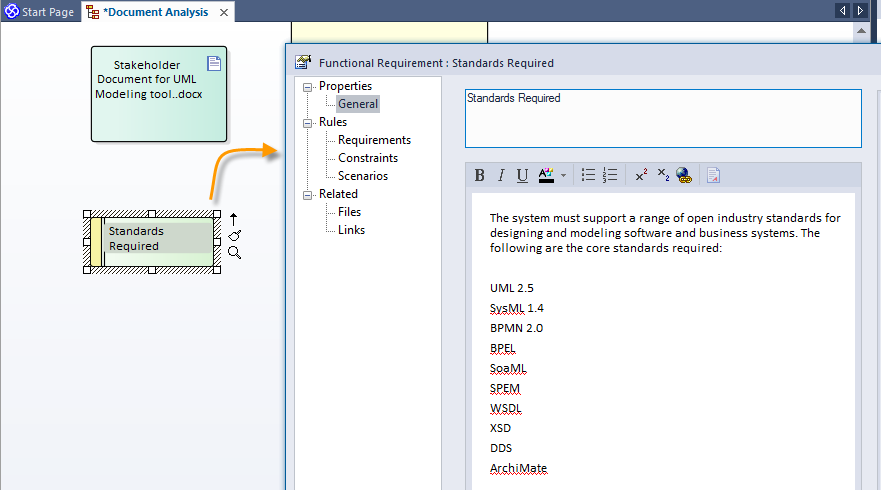This screenshot has height=490, width=881.
Task: Open the font color dropdown arrow
Action: pos(563,176)
